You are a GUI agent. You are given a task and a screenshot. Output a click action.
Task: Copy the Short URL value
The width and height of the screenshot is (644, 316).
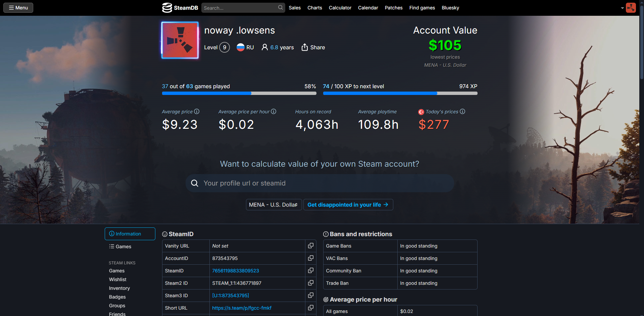[311, 308]
